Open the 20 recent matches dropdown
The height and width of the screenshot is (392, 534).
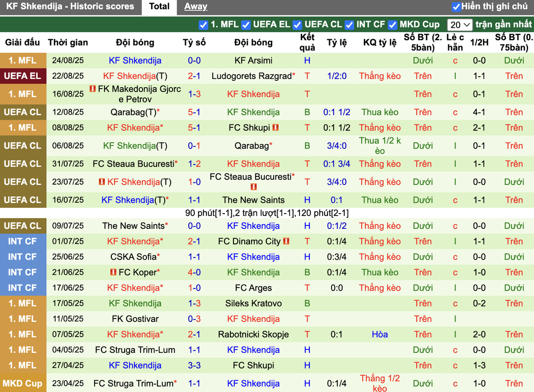pyautogui.click(x=460, y=25)
